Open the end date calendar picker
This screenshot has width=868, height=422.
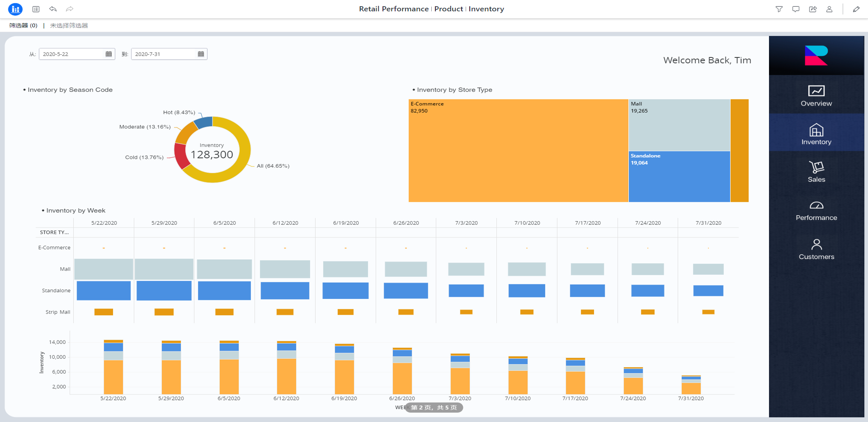(201, 54)
